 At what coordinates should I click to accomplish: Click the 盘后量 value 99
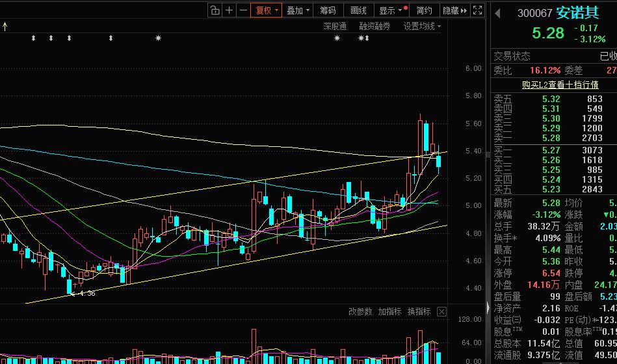(555, 296)
